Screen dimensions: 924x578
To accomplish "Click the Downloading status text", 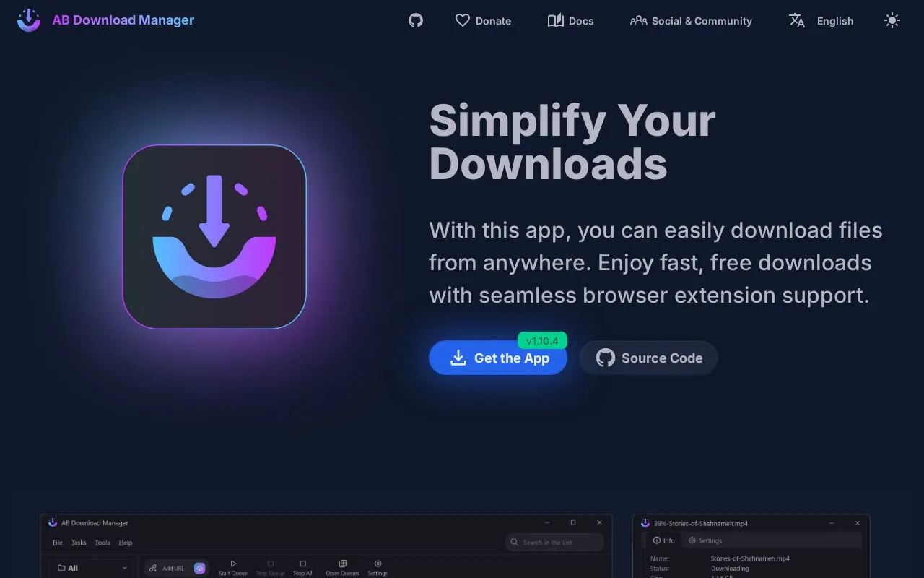I will (730, 569).
